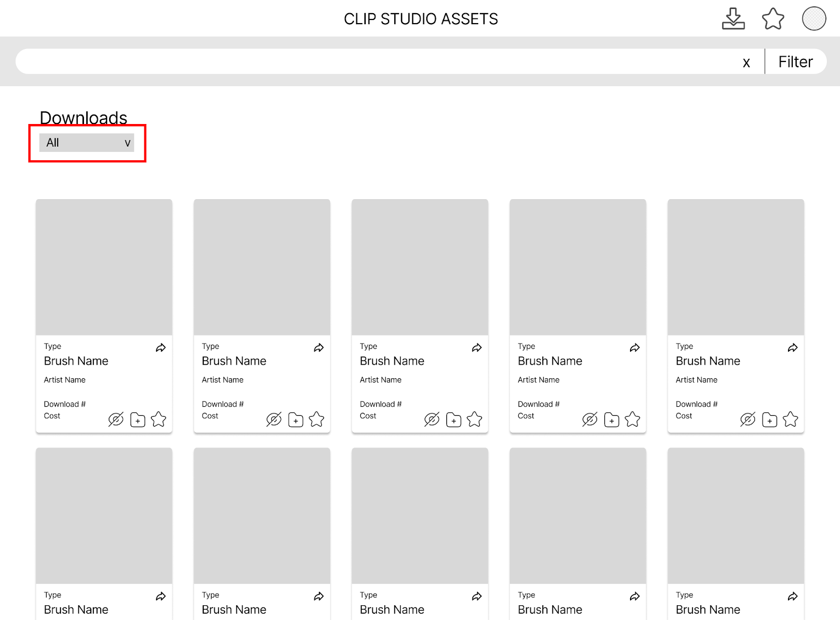
Task: Add third top-row brush to a folder
Action: (454, 420)
